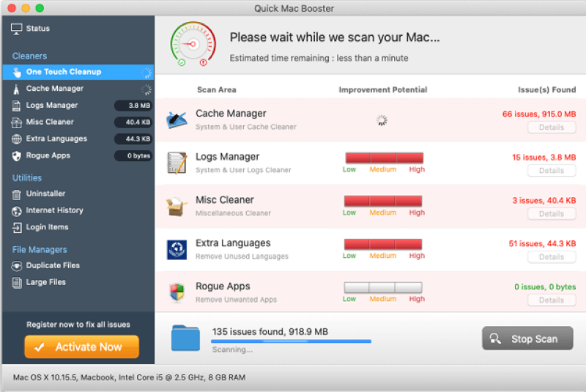
Task: Click the Extra Languages flag icon
Action: 176,249
